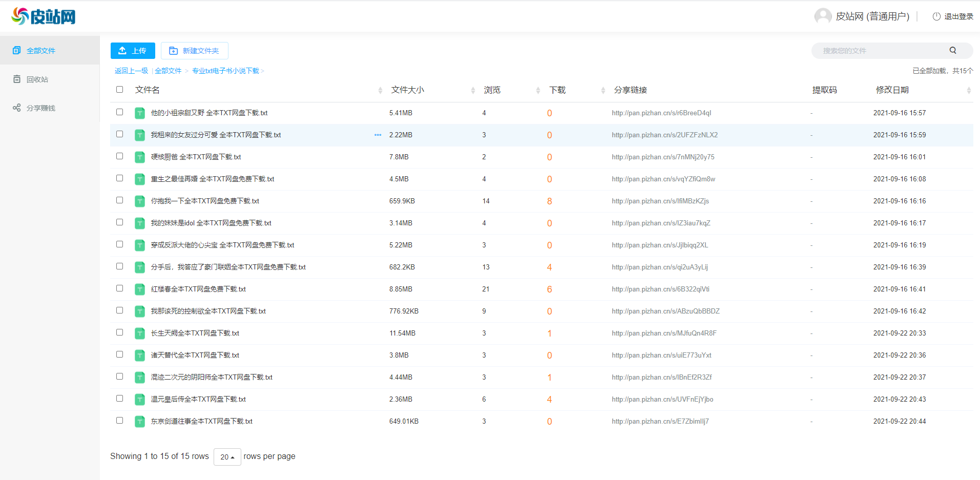Check the box for 硬核厨爸 file

click(120, 156)
